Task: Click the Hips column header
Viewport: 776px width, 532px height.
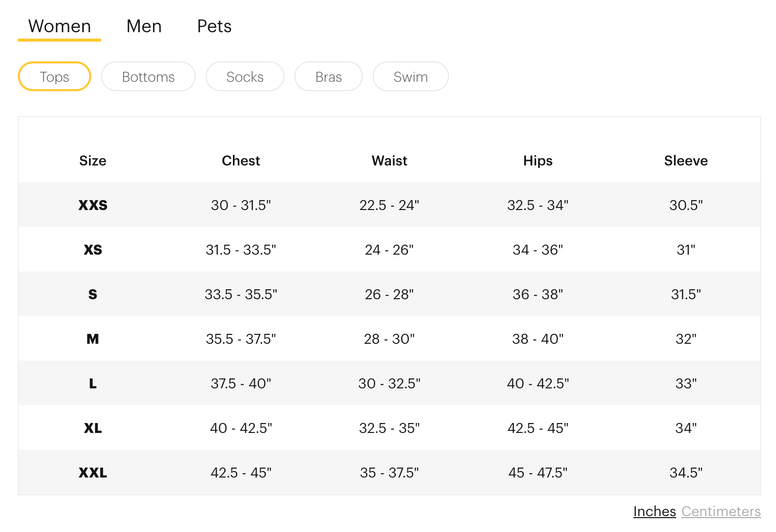Action: [538, 160]
